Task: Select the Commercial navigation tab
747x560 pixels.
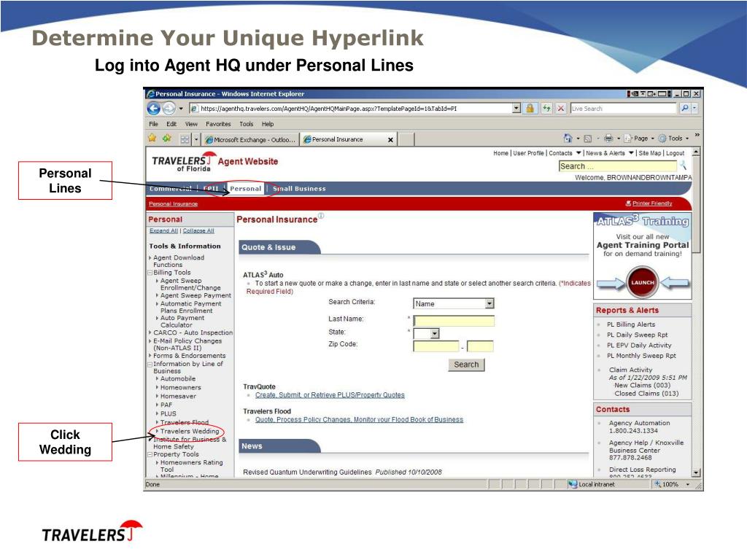Action: 171,189
